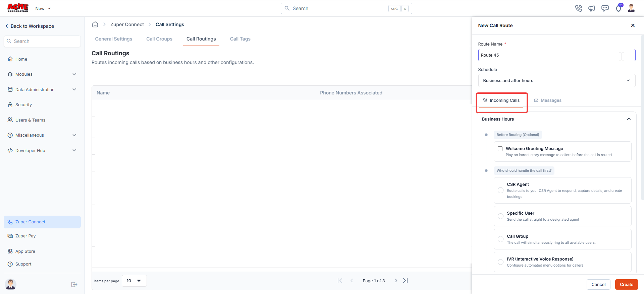Open the announcements megaphone icon

pos(592,8)
